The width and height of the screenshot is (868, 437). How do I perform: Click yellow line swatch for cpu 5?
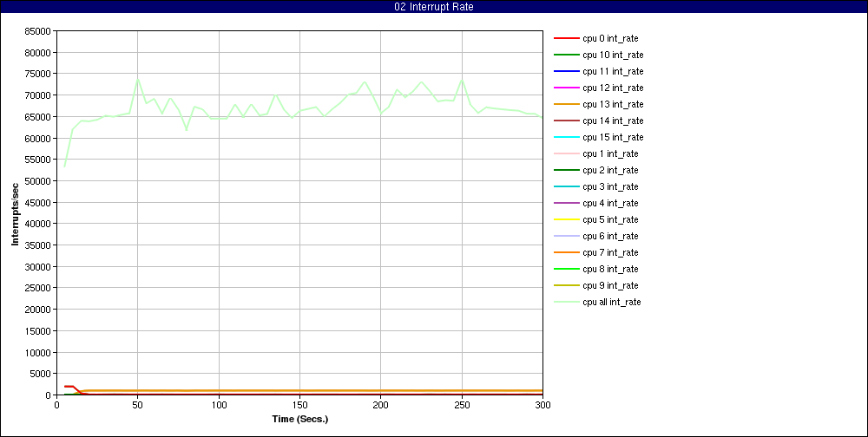click(x=566, y=219)
